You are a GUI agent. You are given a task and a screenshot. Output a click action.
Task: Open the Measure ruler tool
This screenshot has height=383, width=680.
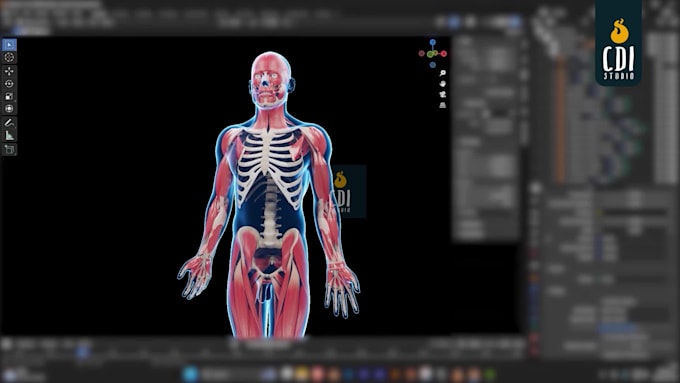(x=9, y=136)
